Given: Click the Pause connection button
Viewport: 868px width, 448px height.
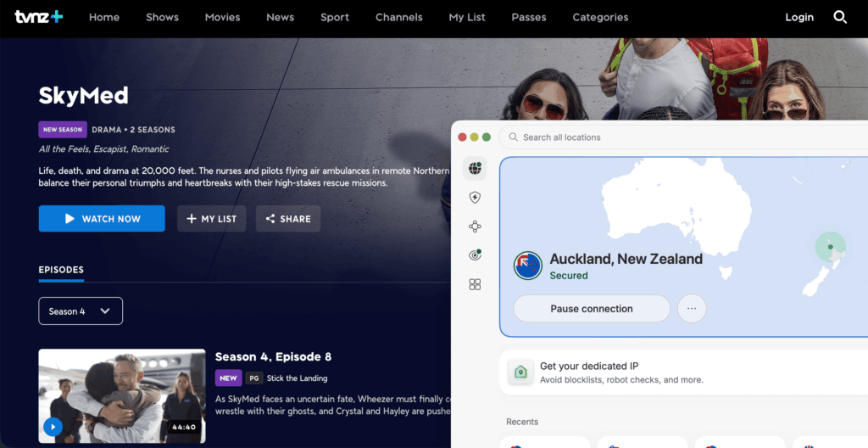Looking at the screenshot, I should [x=592, y=309].
